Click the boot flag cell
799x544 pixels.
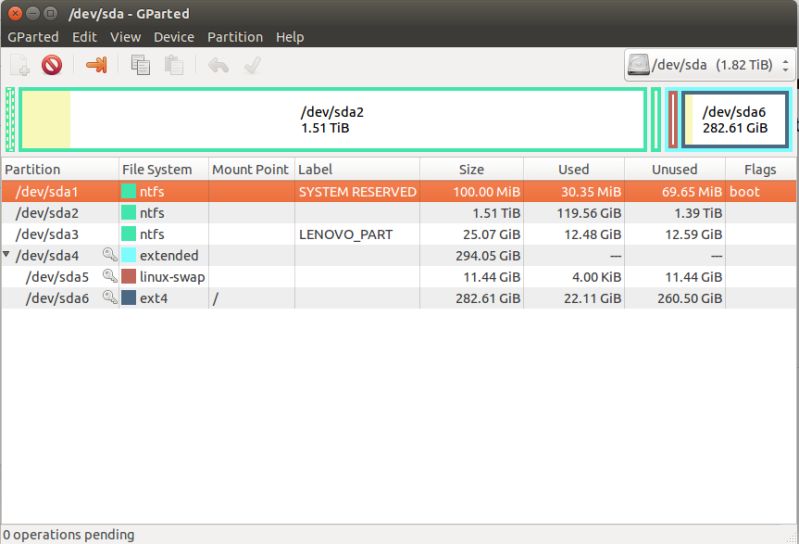coord(761,192)
